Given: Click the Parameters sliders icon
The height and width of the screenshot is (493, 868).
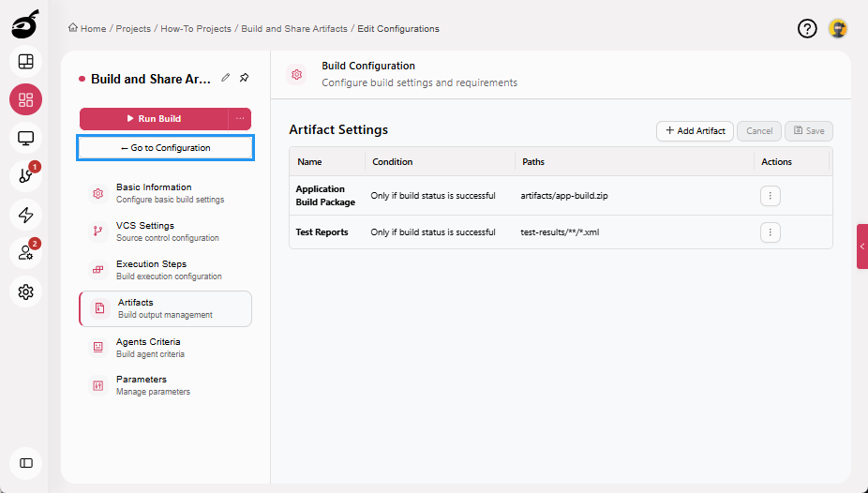Looking at the screenshot, I should (x=98, y=385).
